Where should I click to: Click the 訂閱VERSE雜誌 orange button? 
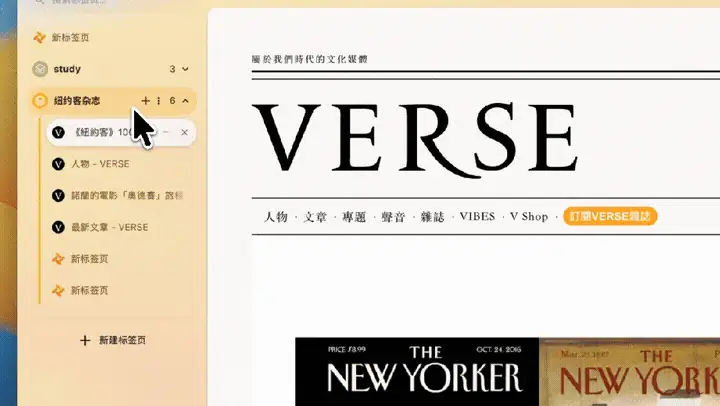[x=610, y=216]
